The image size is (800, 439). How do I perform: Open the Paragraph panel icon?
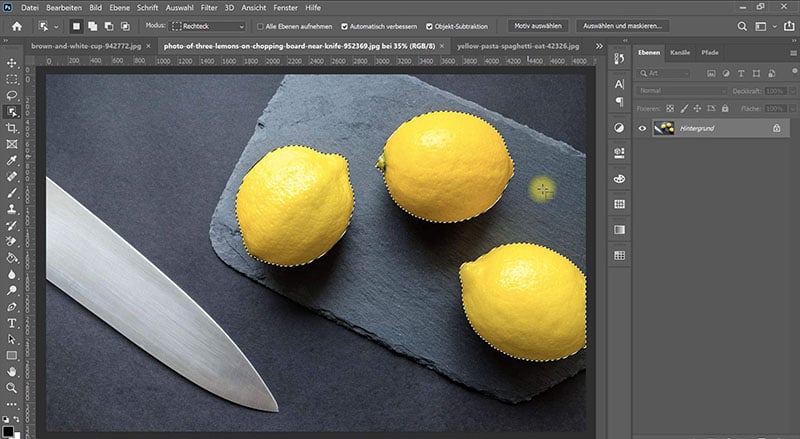(x=619, y=102)
